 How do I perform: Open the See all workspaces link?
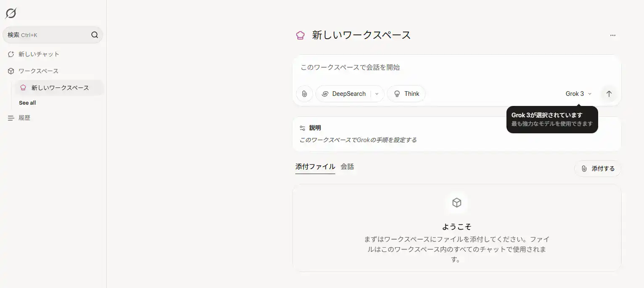27,103
